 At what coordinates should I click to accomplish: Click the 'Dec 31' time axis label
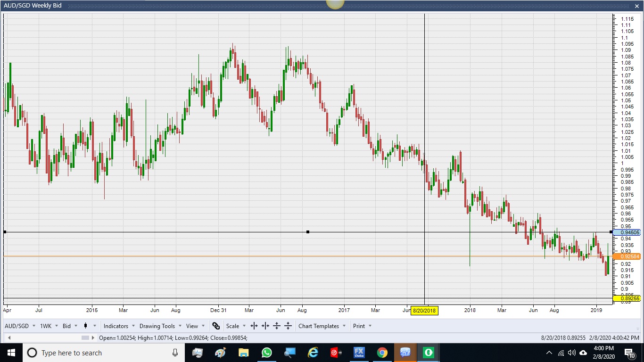point(218,310)
